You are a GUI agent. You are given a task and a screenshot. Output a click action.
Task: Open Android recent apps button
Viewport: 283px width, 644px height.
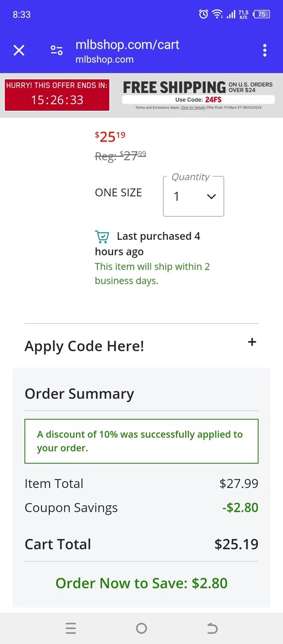coord(71,629)
